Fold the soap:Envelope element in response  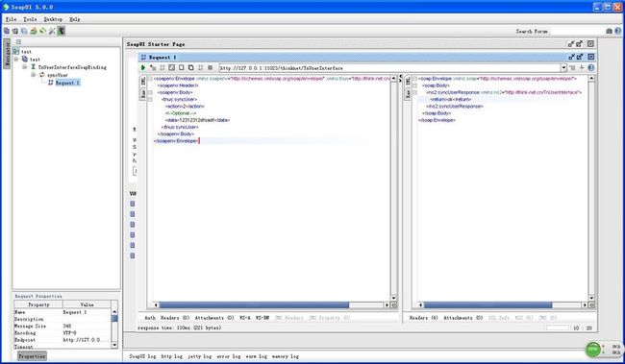click(414, 79)
